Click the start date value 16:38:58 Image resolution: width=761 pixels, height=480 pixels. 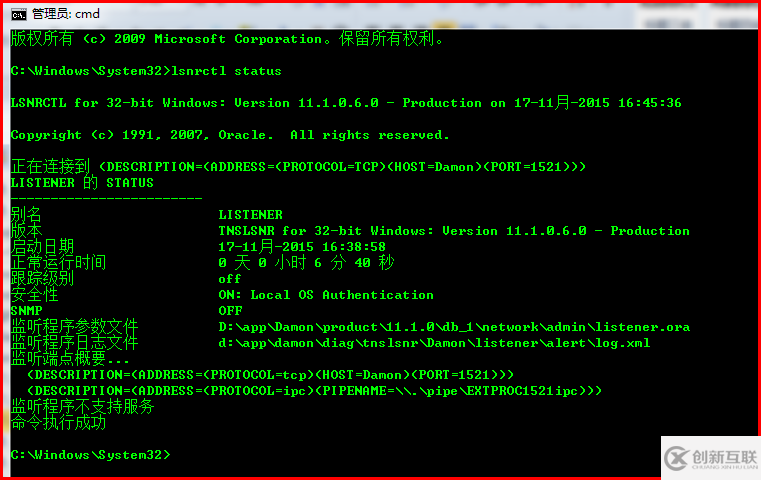302,247
